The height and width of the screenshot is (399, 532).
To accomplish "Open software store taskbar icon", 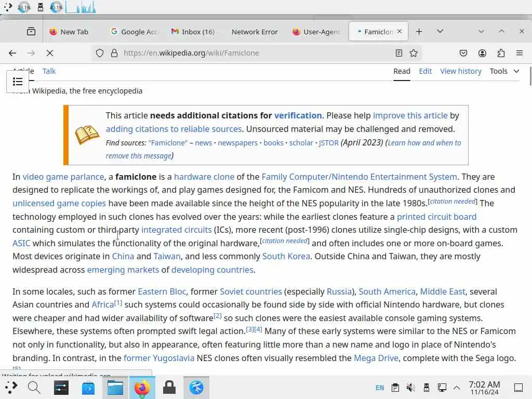I will click(88, 388).
